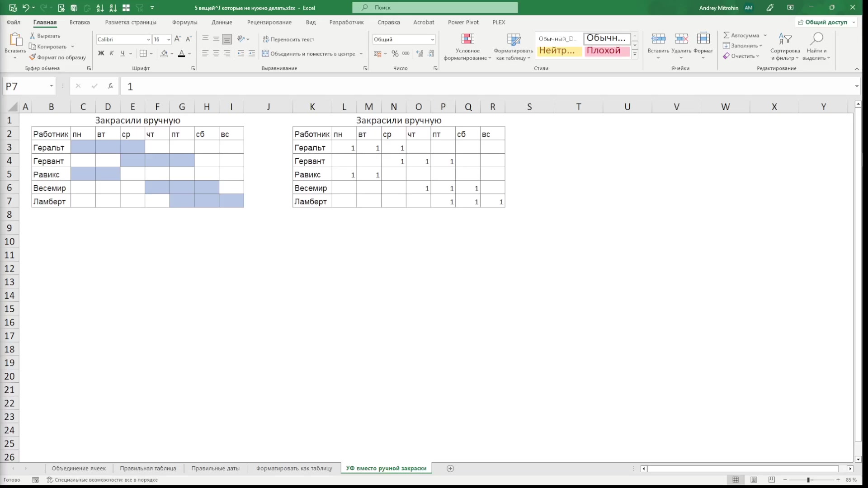Decrease font size with small A icon
This screenshot has width=868, height=488.
[189, 39]
